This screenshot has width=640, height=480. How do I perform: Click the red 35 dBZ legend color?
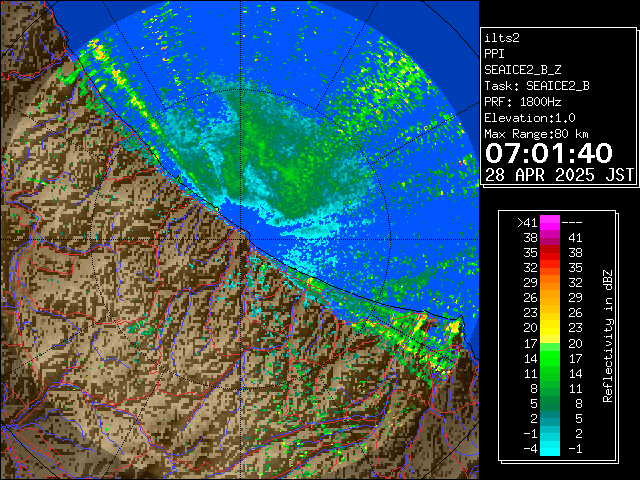550,253
